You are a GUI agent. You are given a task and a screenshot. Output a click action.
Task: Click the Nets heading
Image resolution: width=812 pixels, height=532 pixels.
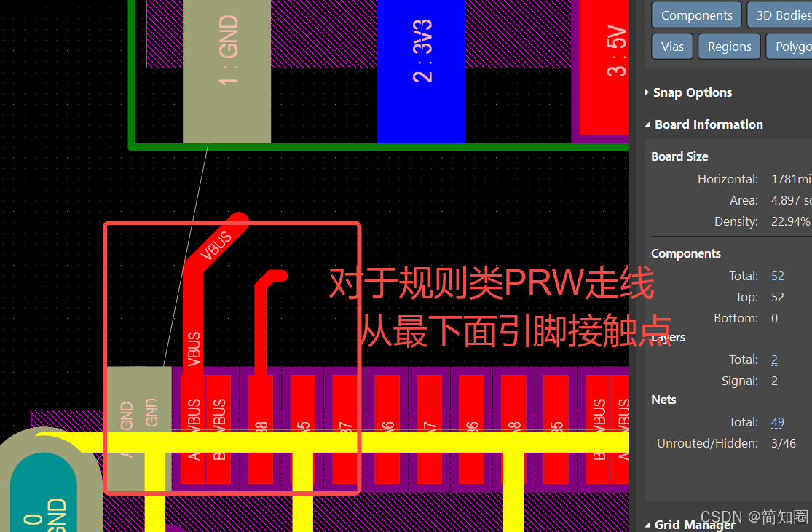663,400
